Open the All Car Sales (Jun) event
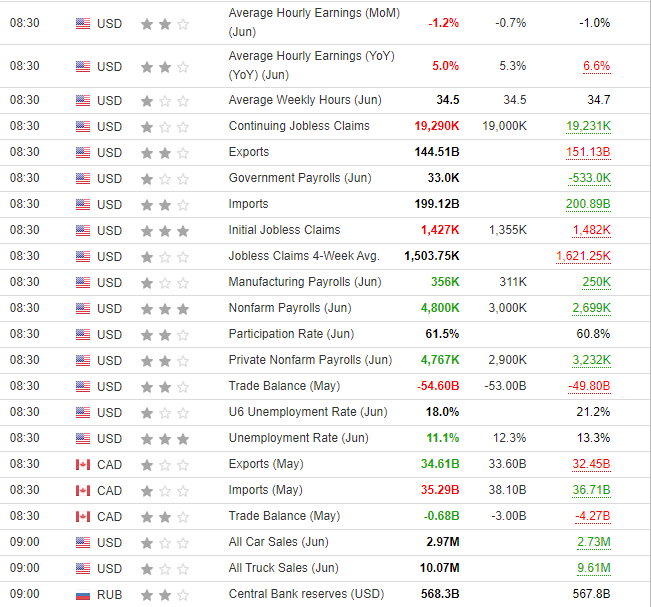The height and width of the screenshot is (607, 651). pyautogui.click(x=278, y=542)
